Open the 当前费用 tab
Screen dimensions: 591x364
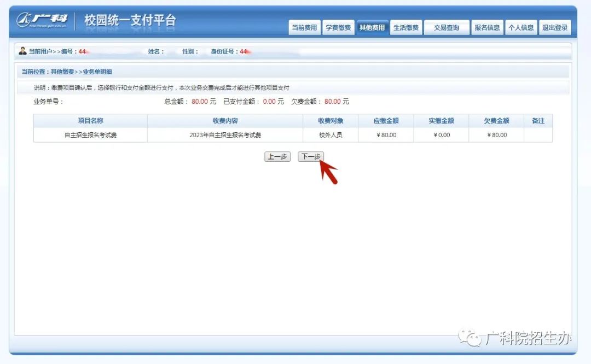click(304, 28)
